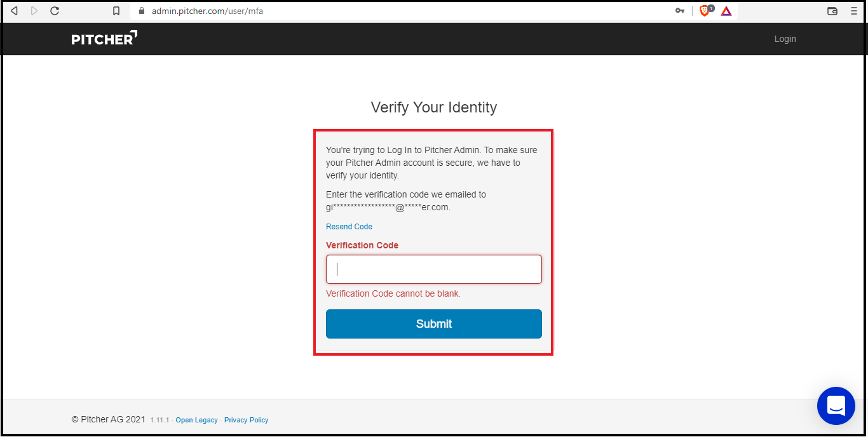Click the Login link in the header
This screenshot has height=437, width=868.
785,39
